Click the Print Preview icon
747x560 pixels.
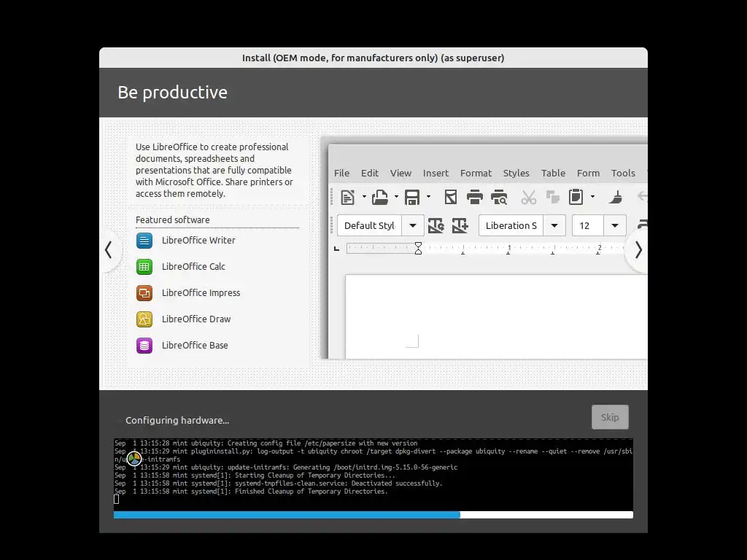pos(499,197)
